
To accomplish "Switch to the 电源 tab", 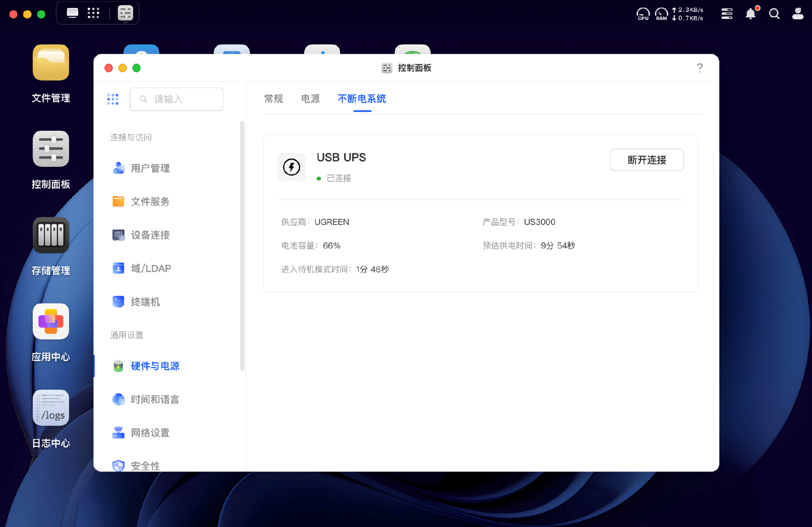I will 310,99.
